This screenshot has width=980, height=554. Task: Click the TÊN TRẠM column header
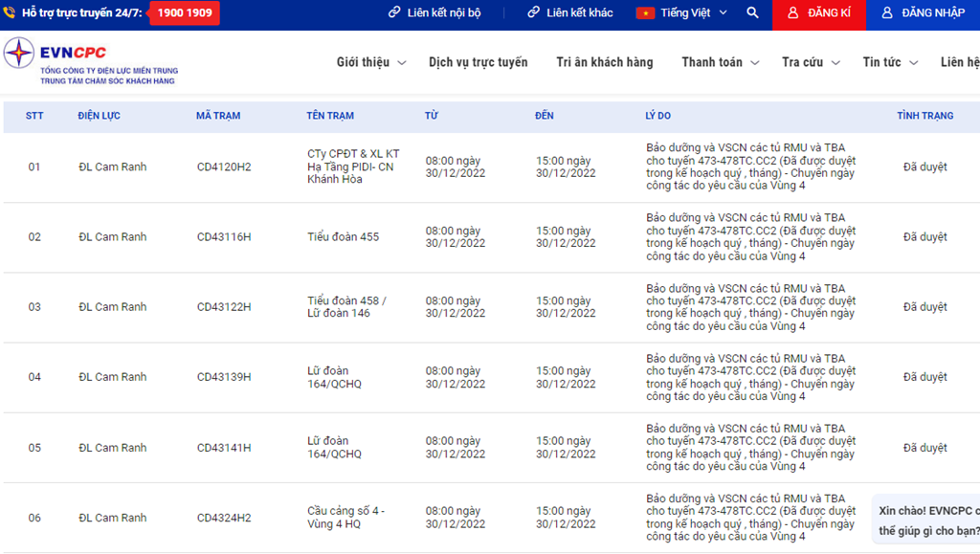point(330,116)
